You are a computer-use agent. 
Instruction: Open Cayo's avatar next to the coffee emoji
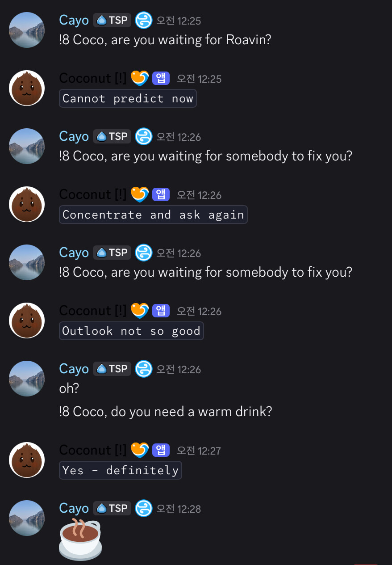(27, 518)
